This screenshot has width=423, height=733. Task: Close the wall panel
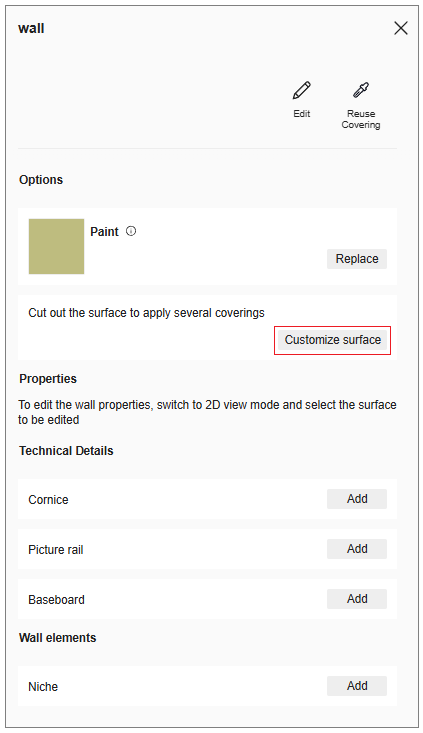point(401,28)
